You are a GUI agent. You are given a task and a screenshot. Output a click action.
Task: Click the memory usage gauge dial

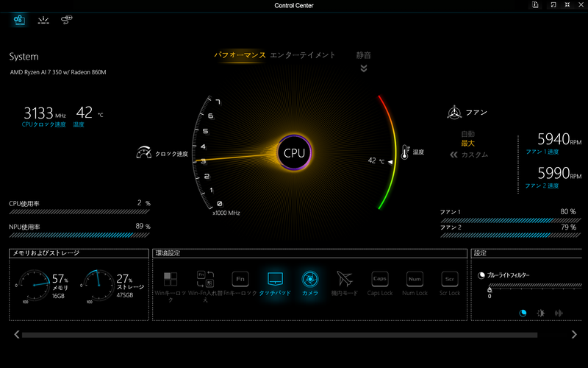pos(34,285)
